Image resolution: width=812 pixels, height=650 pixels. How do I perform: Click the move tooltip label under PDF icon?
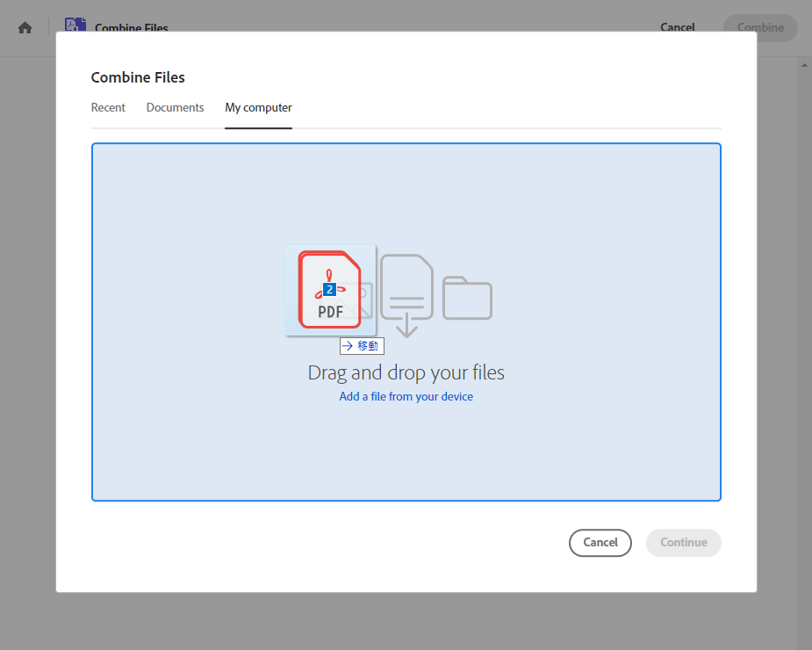point(362,346)
